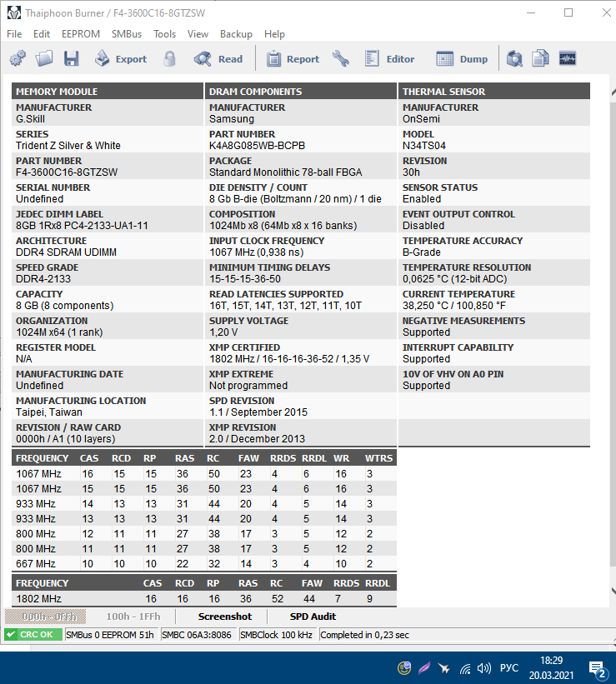Click the scrollbar down arrow on report

point(613,592)
